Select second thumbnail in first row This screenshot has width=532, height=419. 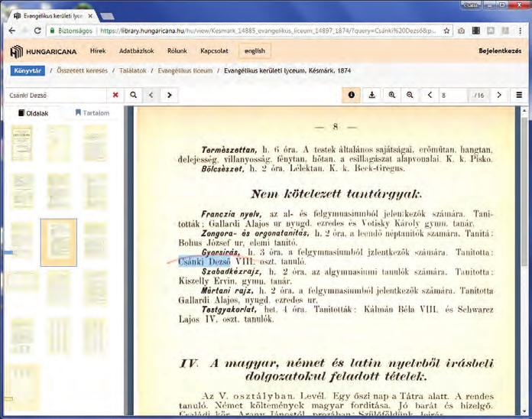tap(59, 143)
